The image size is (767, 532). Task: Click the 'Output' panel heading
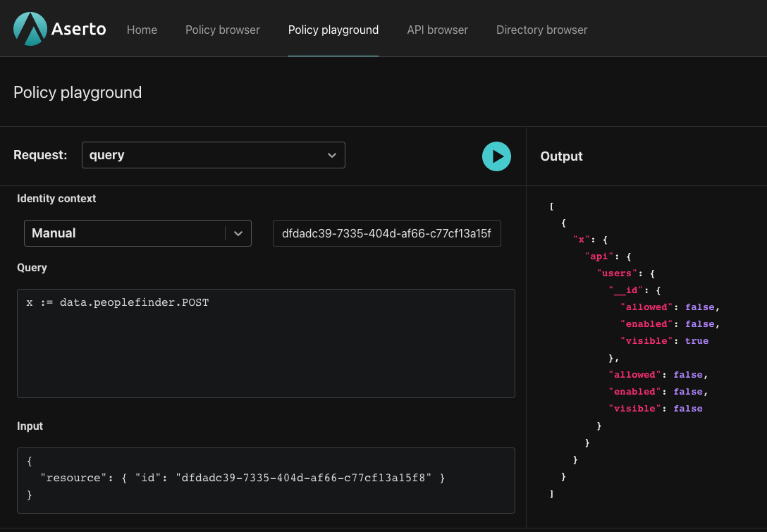562,156
